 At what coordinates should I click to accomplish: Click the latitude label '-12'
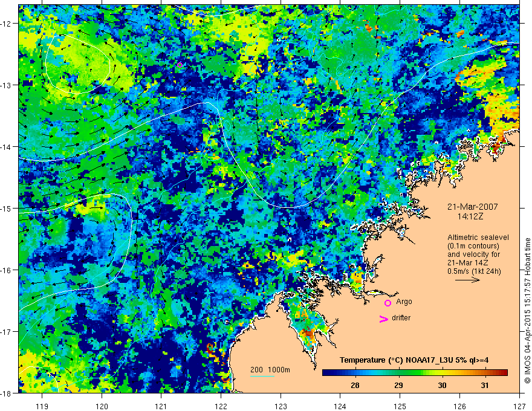[7, 24]
